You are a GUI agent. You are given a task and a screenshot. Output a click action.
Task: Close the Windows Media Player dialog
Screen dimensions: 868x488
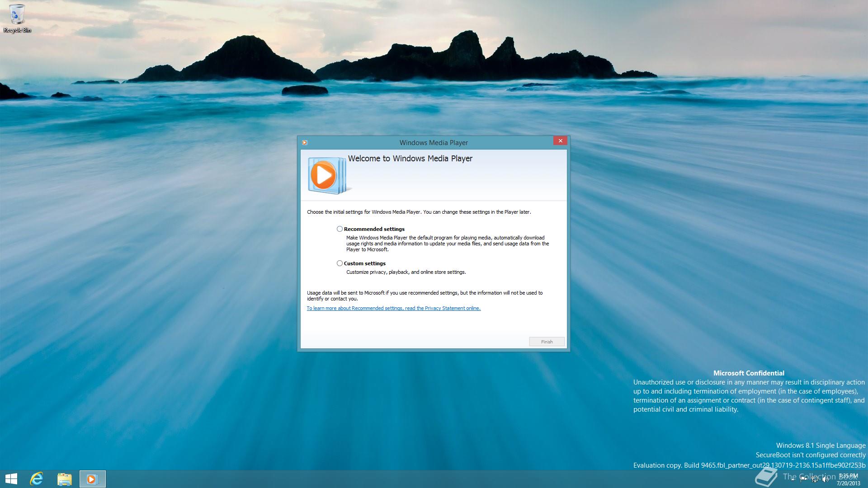click(x=560, y=141)
